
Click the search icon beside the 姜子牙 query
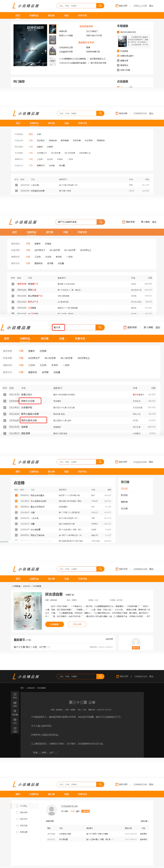(100, 328)
